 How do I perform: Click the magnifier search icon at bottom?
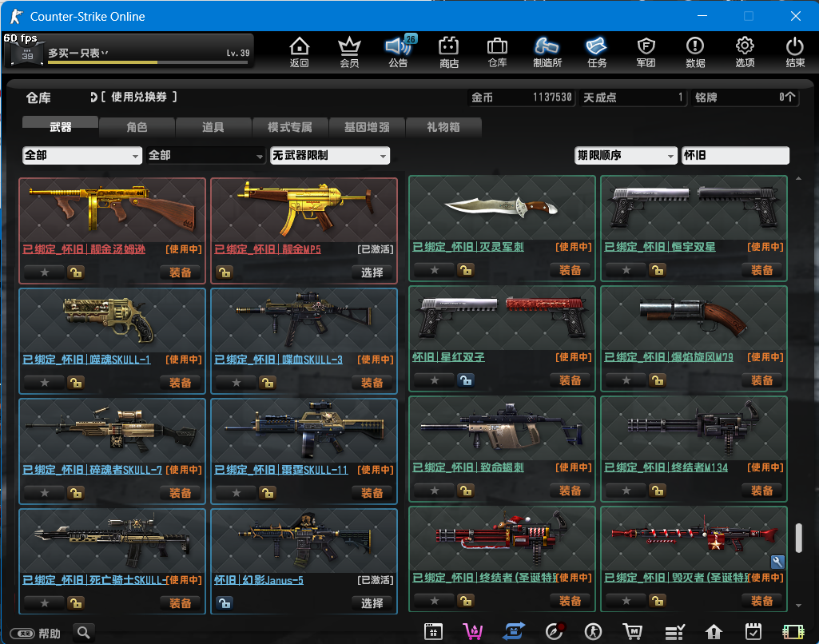(x=84, y=633)
